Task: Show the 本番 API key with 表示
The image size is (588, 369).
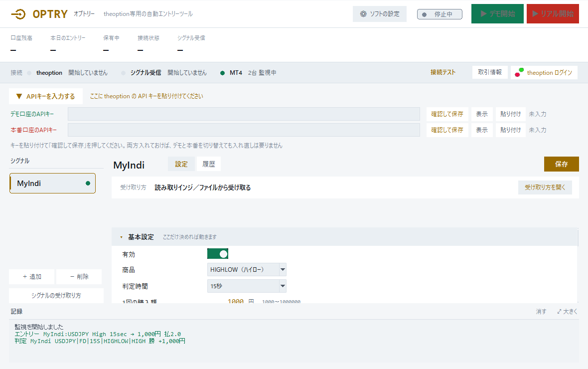Action: click(482, 130)
